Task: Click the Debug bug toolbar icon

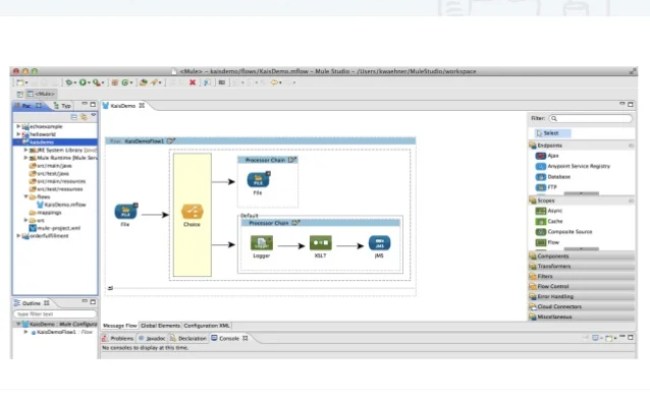Action: tap(69, 82)
